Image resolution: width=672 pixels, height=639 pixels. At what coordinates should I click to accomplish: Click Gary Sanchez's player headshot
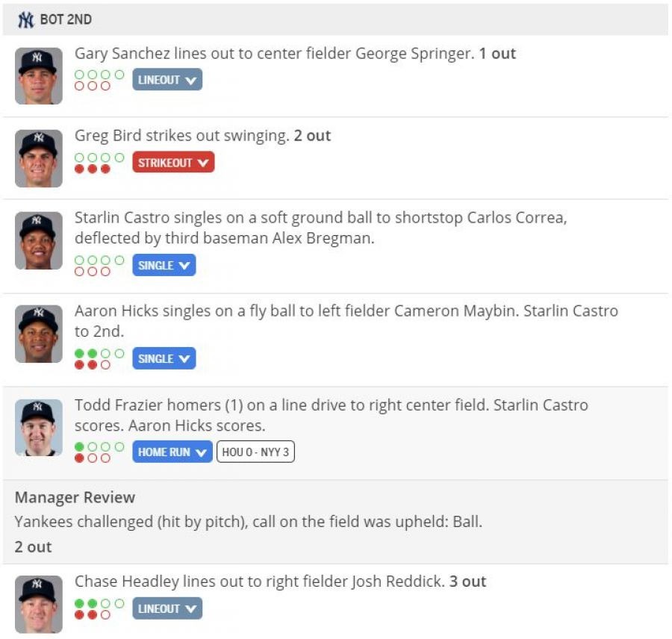pyautogui.click(x=39, y=76)
